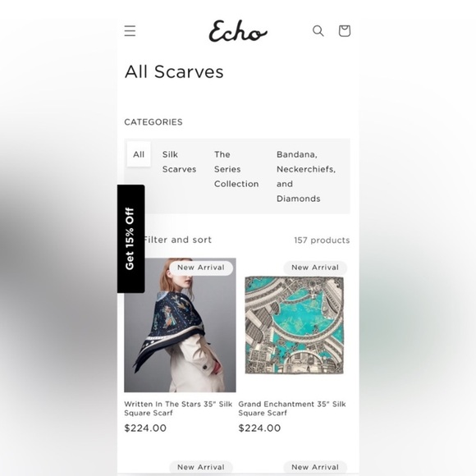Click the $224.00 price under Written In The Stars
This screenshot has width=476, height=476.
click(x=145, y=428)
